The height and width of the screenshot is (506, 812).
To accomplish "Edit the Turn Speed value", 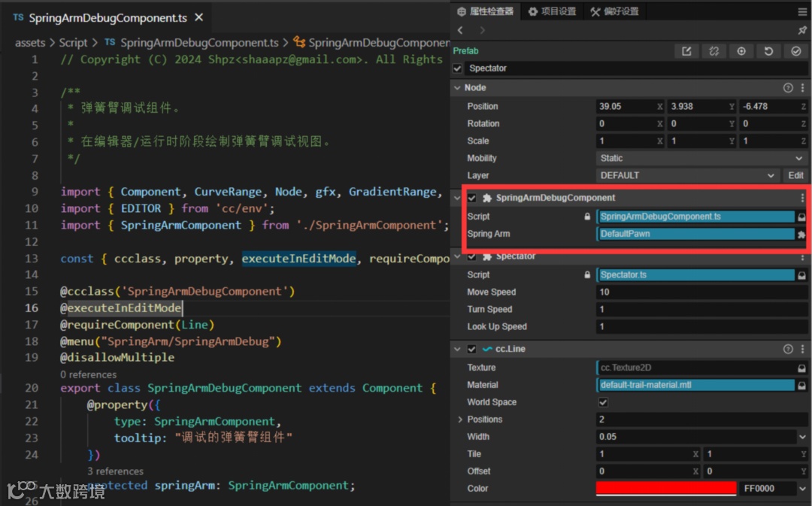I will (x=701, y=309).
